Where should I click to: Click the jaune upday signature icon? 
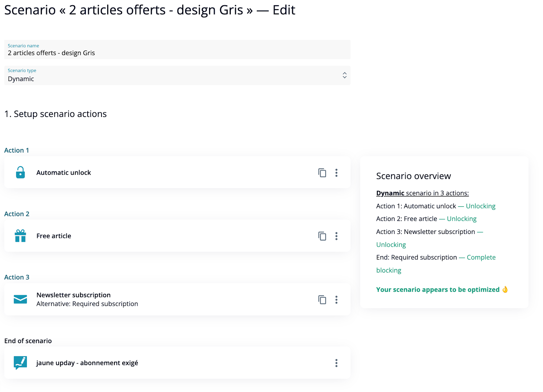(x=20, y=363)
